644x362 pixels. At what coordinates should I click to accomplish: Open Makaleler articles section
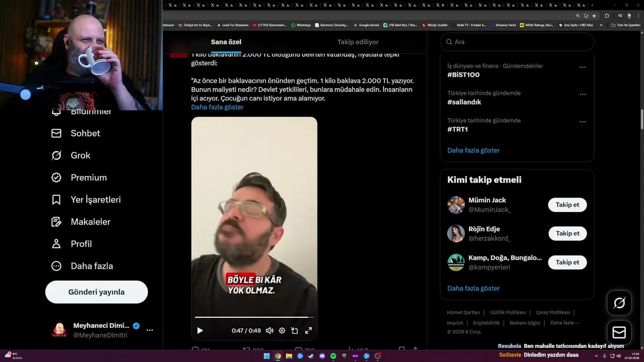(80, 222)
